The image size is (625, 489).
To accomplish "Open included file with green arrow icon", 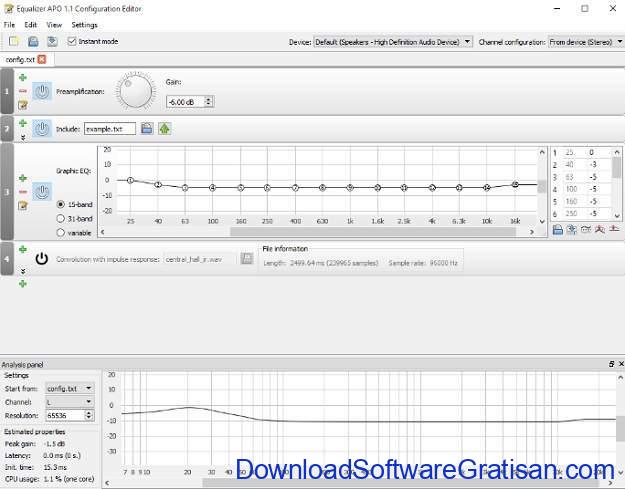I will 165,128.
